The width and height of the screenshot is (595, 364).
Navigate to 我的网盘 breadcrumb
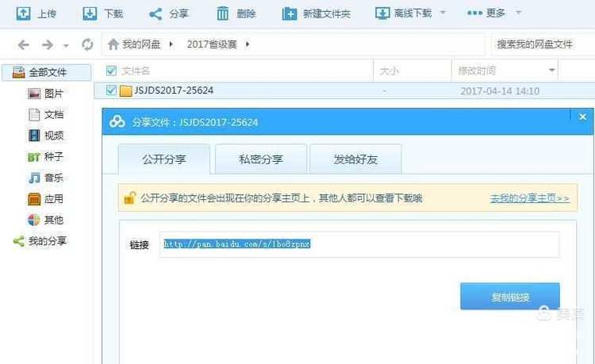point(141,44)
